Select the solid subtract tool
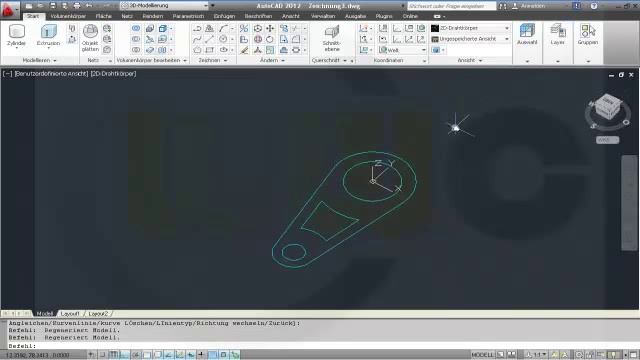The image size is (640, 360). click(136, 39)
